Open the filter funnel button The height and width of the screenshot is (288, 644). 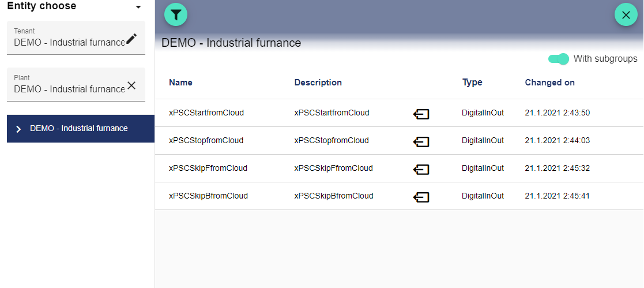[x=176, y=14]
